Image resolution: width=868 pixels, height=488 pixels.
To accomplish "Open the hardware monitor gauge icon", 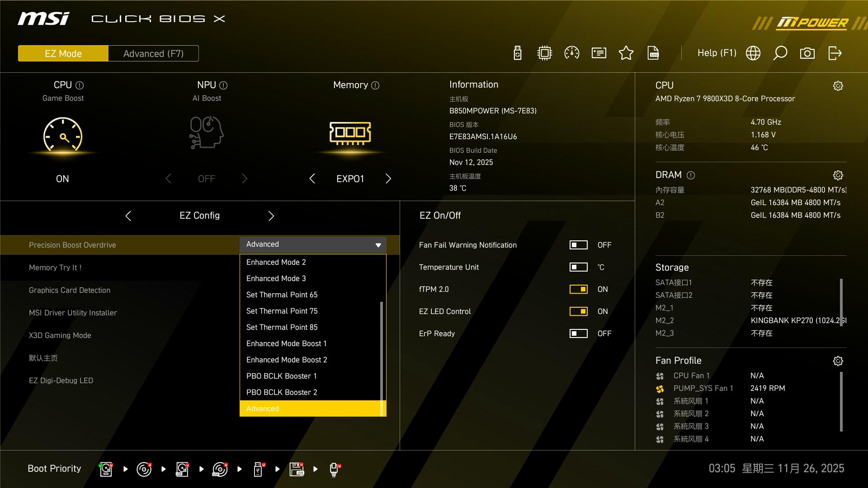I will 572,53.
